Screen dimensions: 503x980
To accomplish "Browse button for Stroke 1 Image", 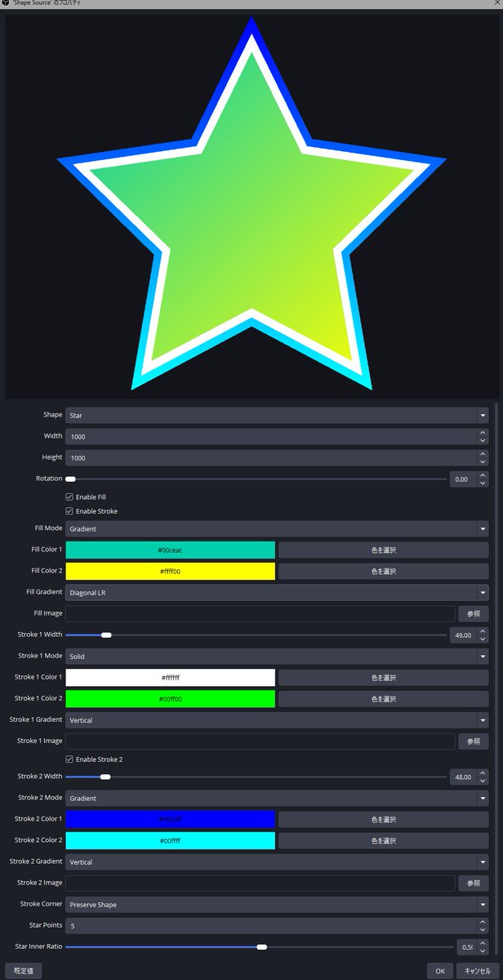I will click(474, 741).
